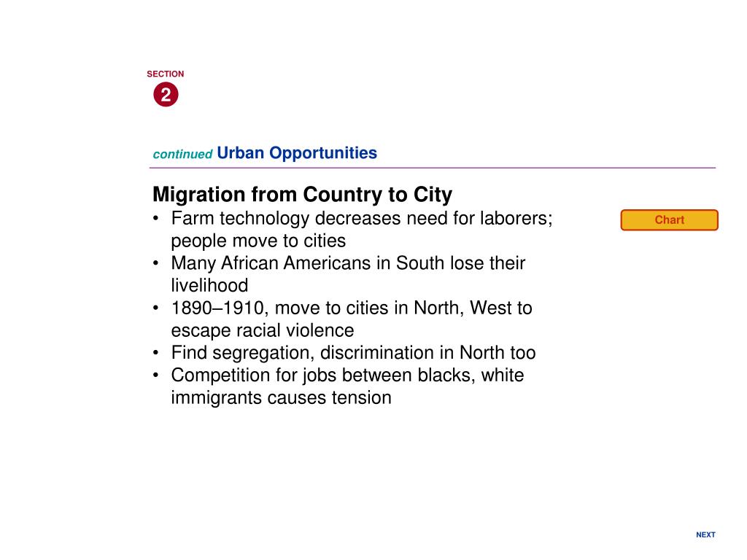Click the Migration from Country to City title

[302, 194]
